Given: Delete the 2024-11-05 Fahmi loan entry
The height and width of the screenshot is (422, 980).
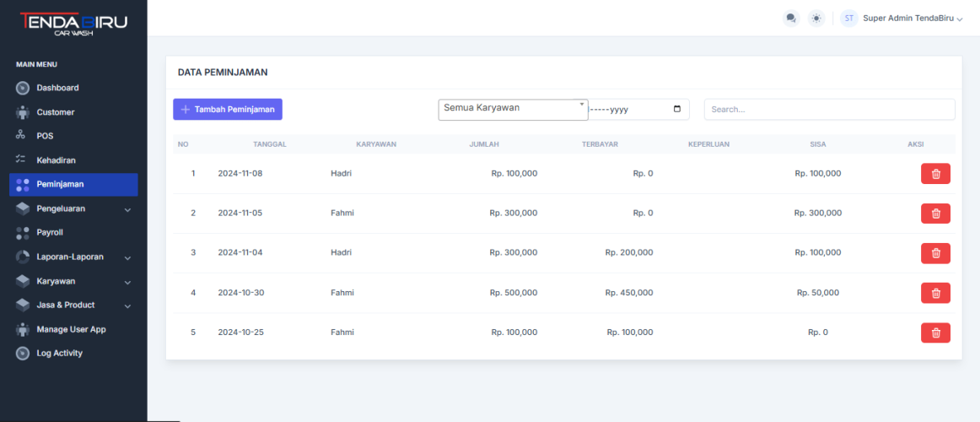Looking at the screenshot, I should click(935, 213).
